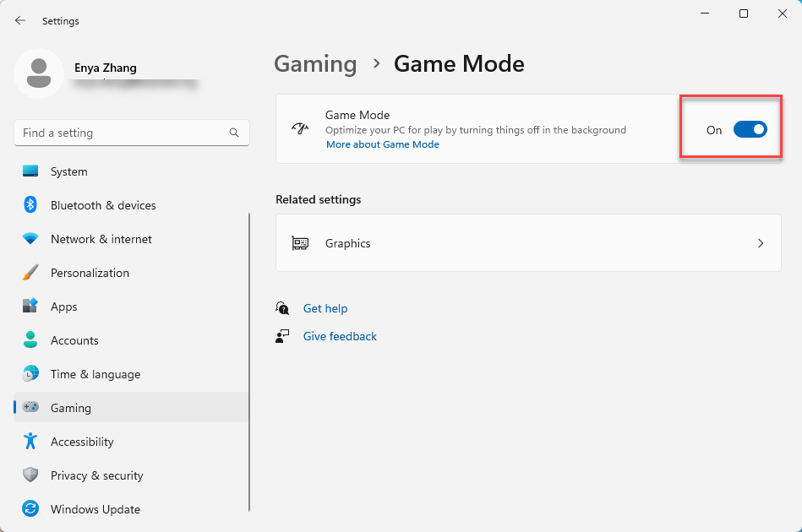Click the Personalization paintbrush icon

click(30, 273)
